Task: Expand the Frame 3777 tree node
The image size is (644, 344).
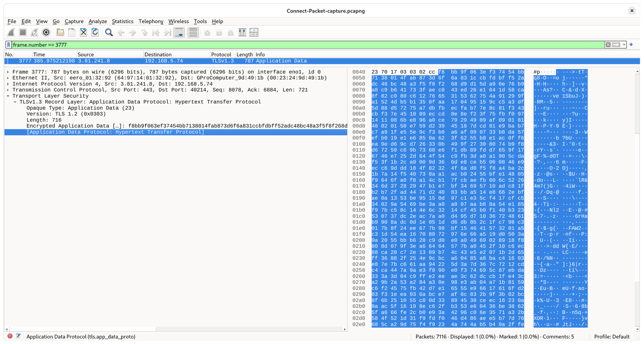Action: 8,72
